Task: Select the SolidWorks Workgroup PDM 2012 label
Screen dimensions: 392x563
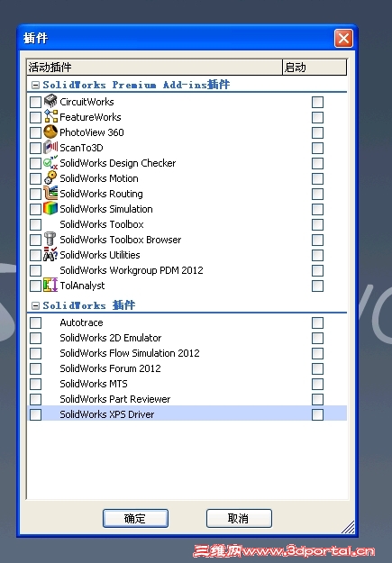Action: click(132, 270)
